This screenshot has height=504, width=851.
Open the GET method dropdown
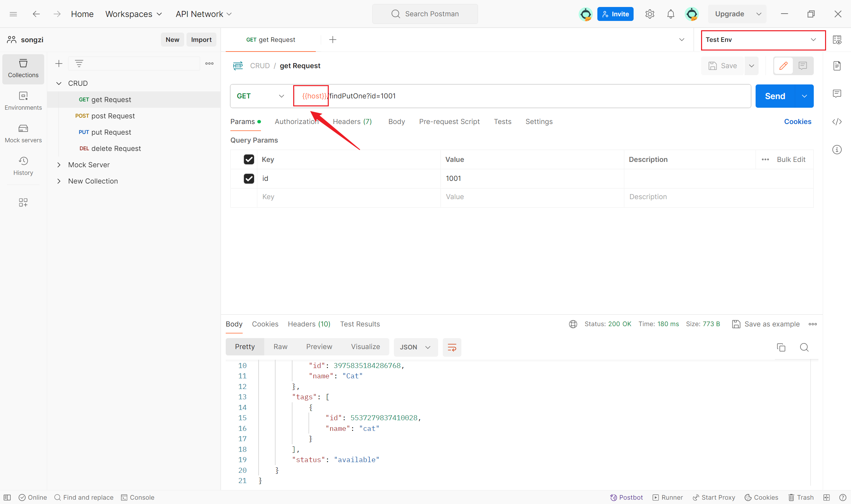tap(260, 96)
